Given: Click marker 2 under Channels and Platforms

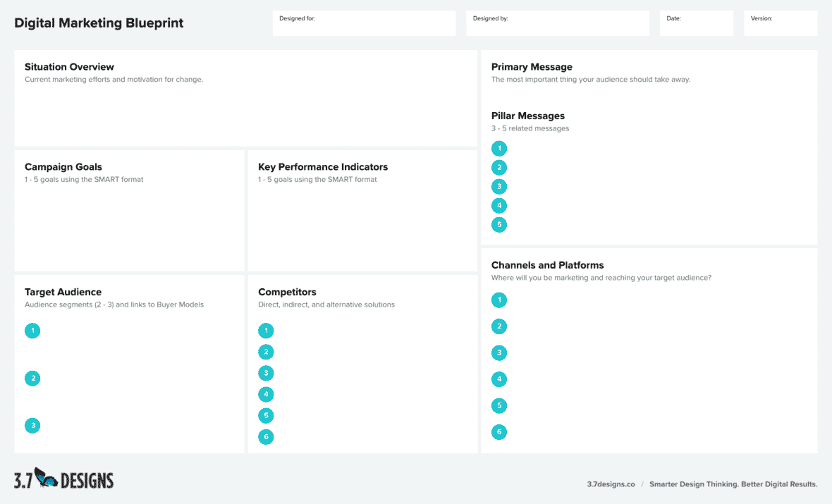Looking at the screenshot, I should (x=499, y=326).
